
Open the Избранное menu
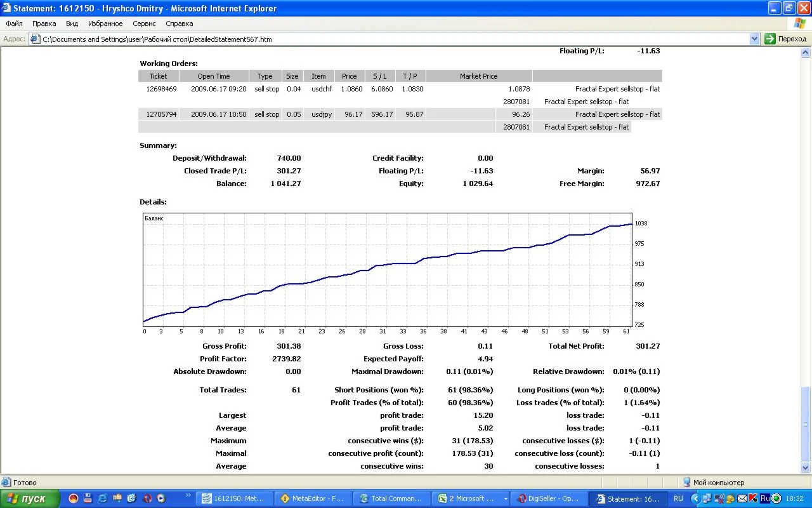point(105,23)
